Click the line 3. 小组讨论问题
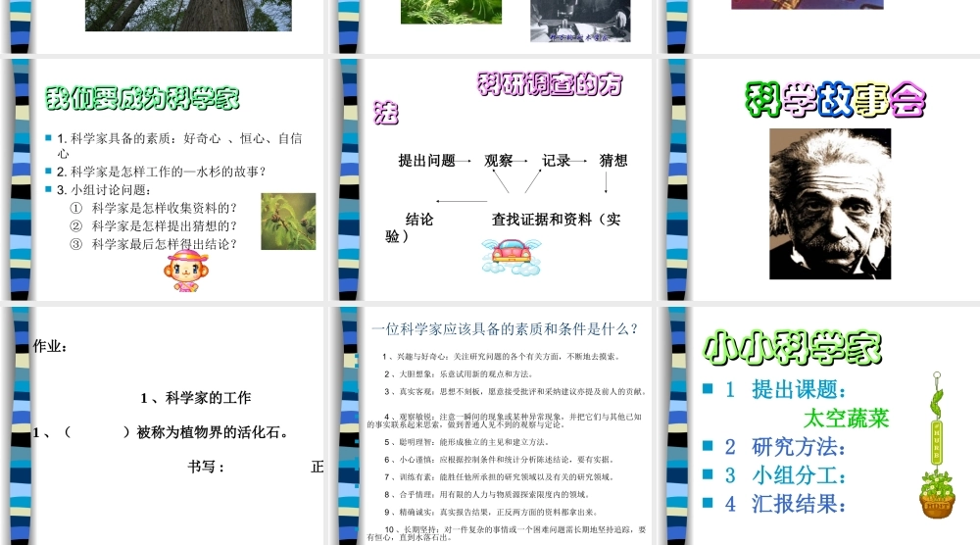980x545 pixels. point(104,189)
